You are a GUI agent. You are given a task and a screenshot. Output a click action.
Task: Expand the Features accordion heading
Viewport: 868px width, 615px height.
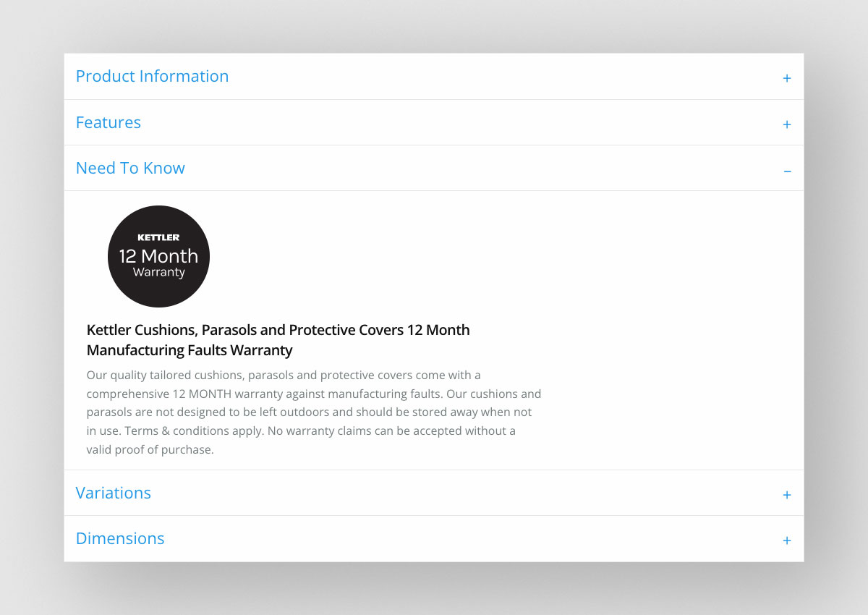(x=109, y=122)
